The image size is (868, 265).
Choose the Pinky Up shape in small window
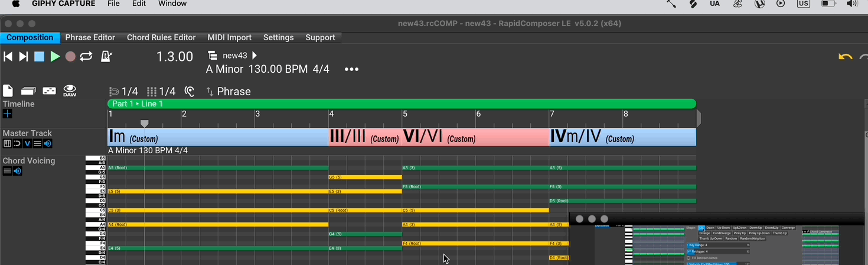coord(740,233)
